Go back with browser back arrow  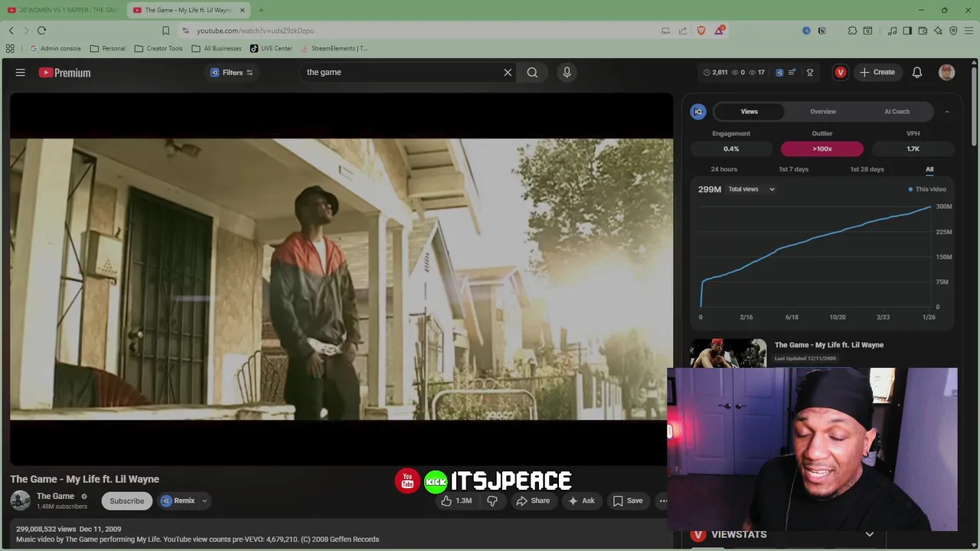point(11,31)
